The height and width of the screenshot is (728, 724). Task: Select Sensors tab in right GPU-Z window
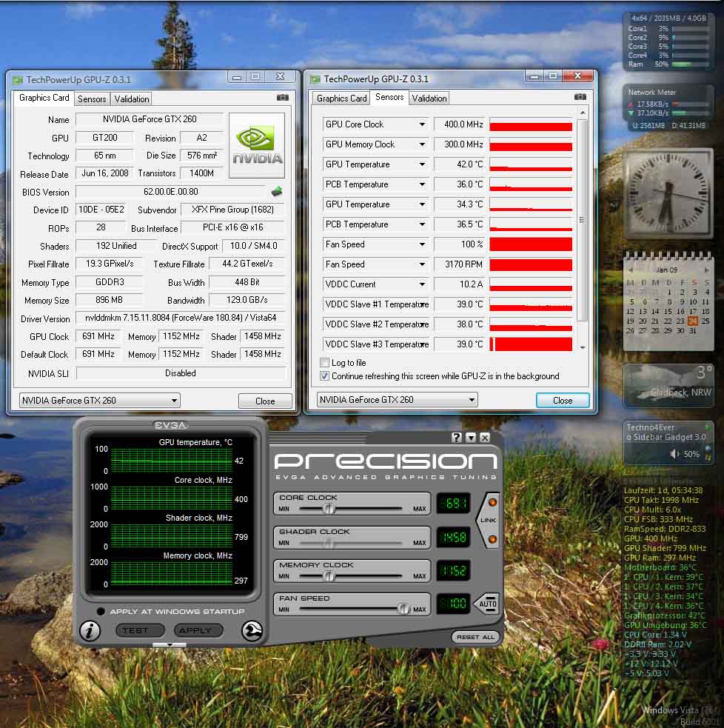[389, 97]
